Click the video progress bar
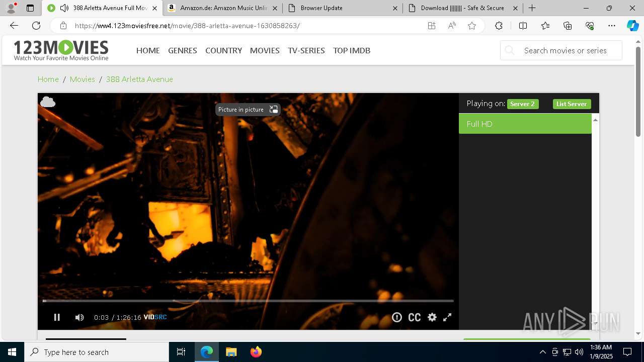This screenshot has height=362, width=644. pyautogui.click(x=248, y=301)
